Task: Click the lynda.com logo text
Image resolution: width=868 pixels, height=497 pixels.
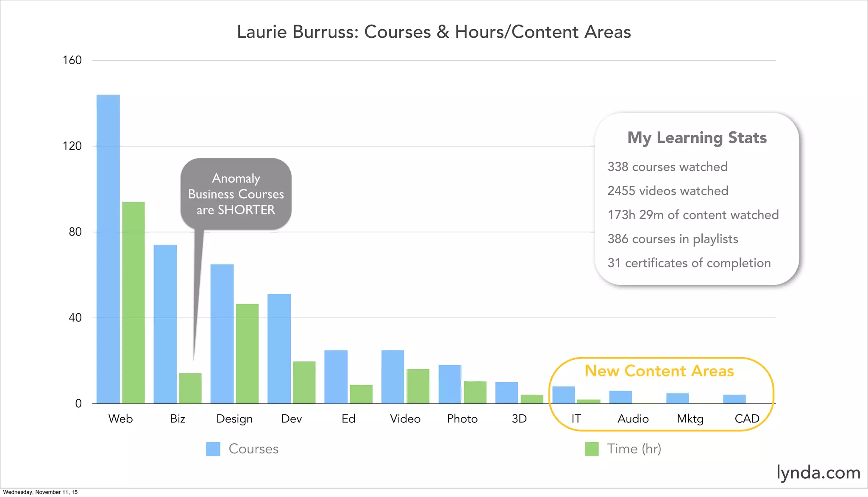Action: coord(818,472)
